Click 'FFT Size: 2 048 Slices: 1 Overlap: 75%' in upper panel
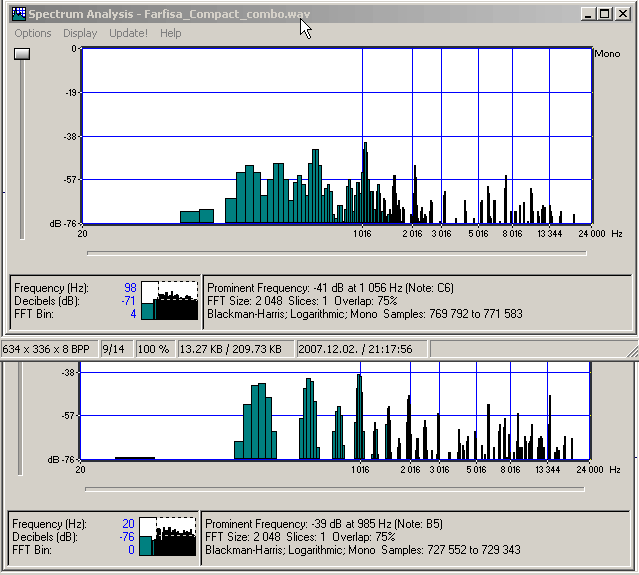This screenshot has height=575, width=639. (302, 301)
